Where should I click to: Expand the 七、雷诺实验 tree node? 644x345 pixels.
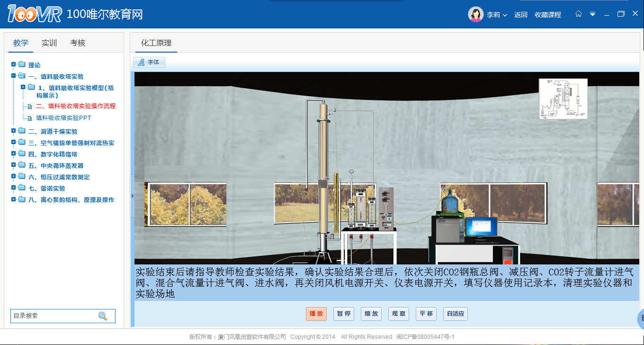[14, 188]
